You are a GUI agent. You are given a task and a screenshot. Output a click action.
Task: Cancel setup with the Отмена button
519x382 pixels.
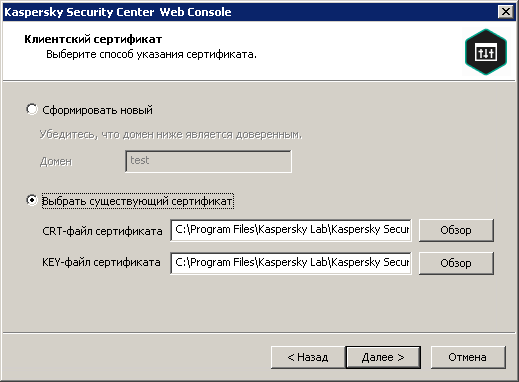pyautogui.click(x=468, y=357)
